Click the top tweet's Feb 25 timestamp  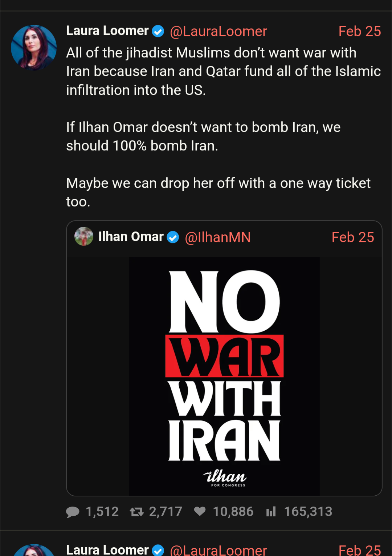(359, 32)
